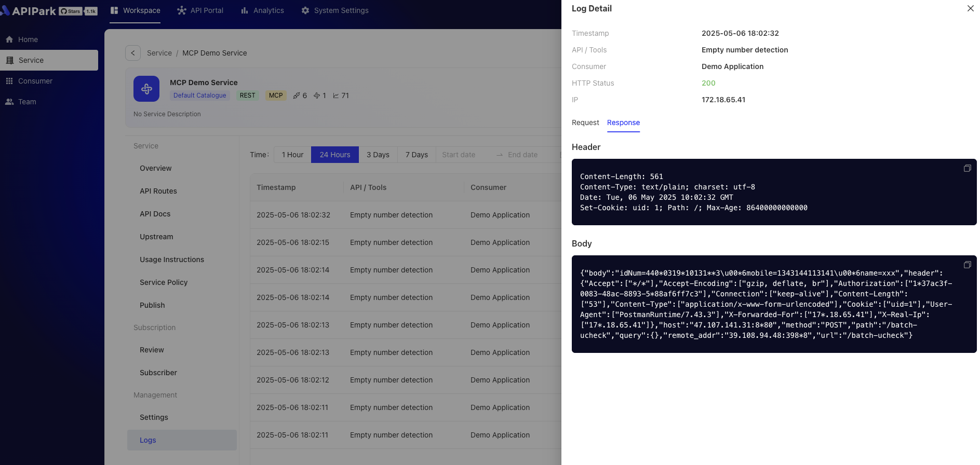Image resolution: width=980 pixels, height=465 pixels.
Task: Open the Consumer section in sidebar
Action: tap(35, 81)
